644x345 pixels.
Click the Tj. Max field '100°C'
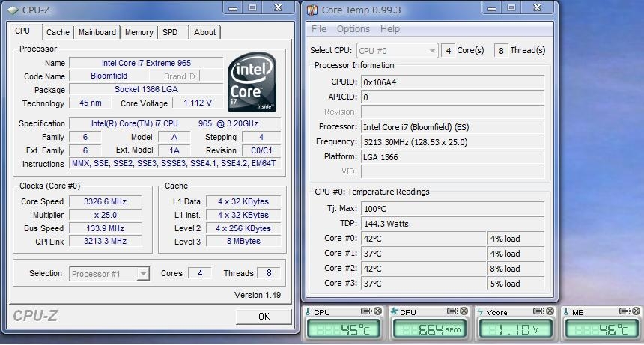pos(452,209)
